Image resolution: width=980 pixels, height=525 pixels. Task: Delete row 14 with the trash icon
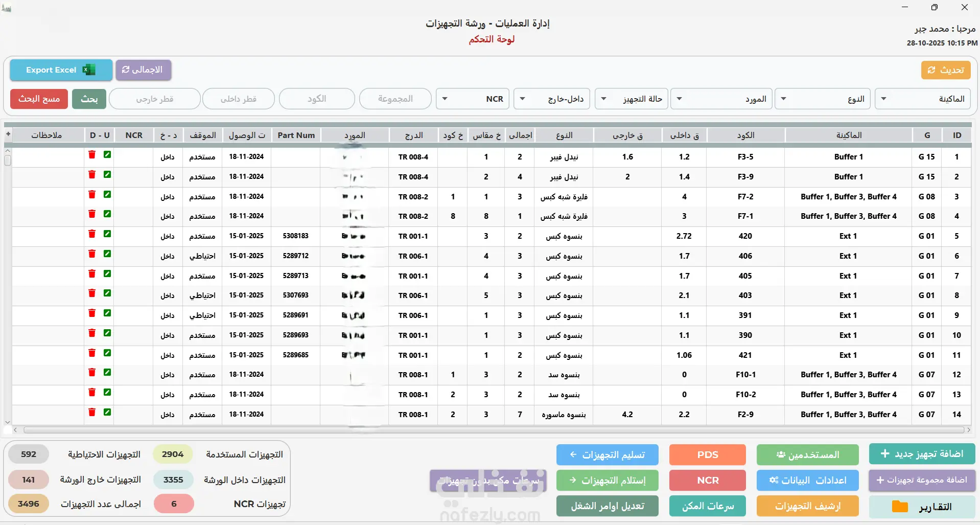coord(92,412)
